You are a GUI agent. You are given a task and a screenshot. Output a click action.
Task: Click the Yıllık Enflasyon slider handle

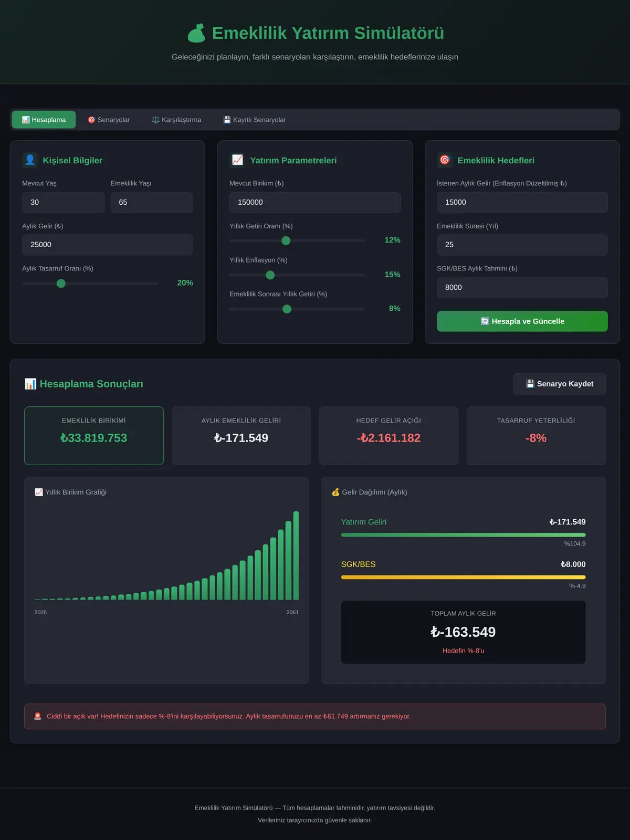[x=270, y=275]
